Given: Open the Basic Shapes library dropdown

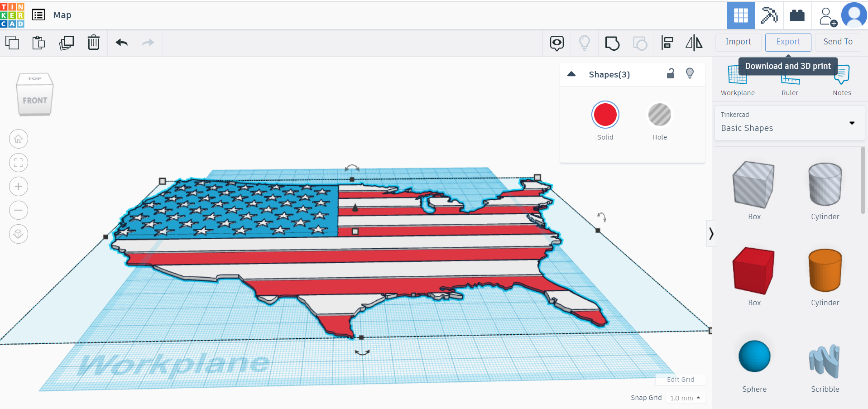Looking at the screenshot, I should click(x=789, y=123).
